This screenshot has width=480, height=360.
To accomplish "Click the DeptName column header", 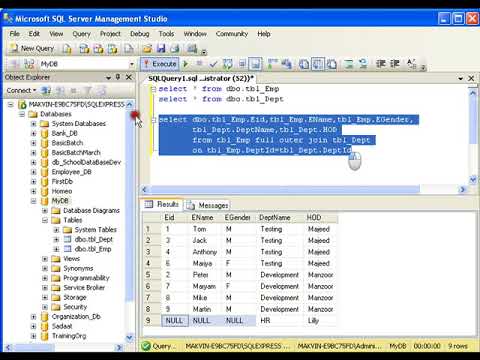I will 279,218.
